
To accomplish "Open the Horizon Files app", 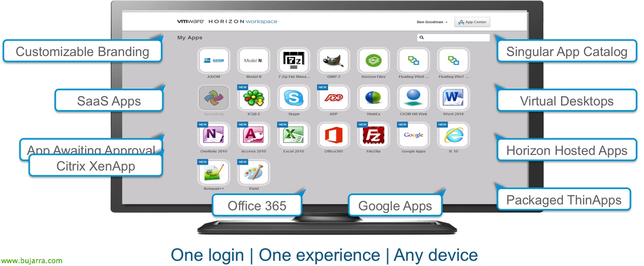I will point(374,60).
